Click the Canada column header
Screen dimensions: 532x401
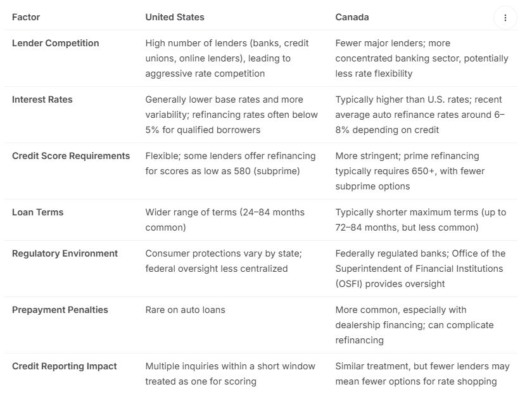[x=352, y=17]
